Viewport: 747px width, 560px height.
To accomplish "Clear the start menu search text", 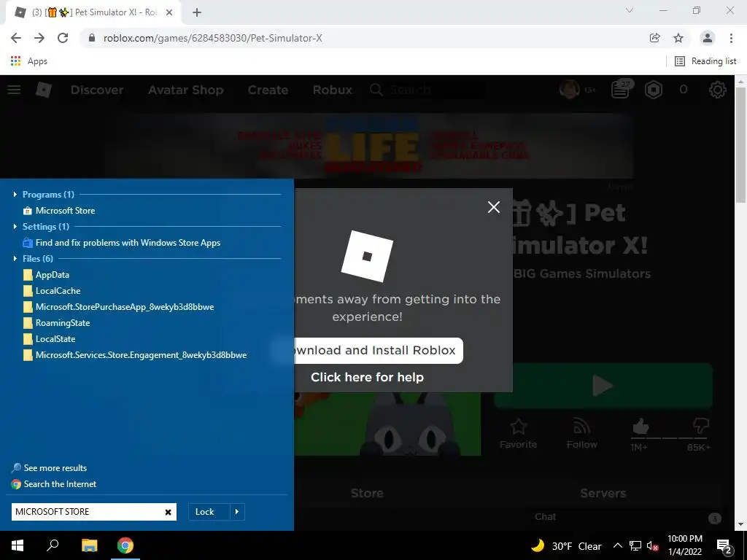I will click(x=169, y=513).
